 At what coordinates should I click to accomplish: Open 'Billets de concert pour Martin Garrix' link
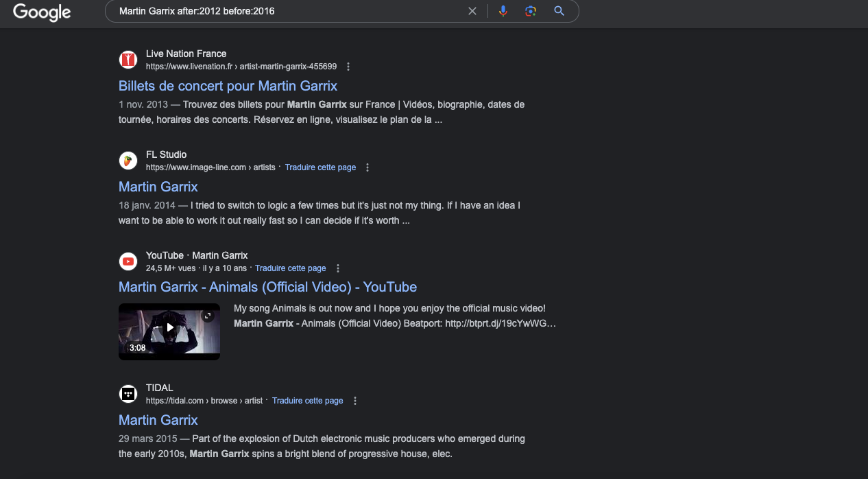(228, 86)
